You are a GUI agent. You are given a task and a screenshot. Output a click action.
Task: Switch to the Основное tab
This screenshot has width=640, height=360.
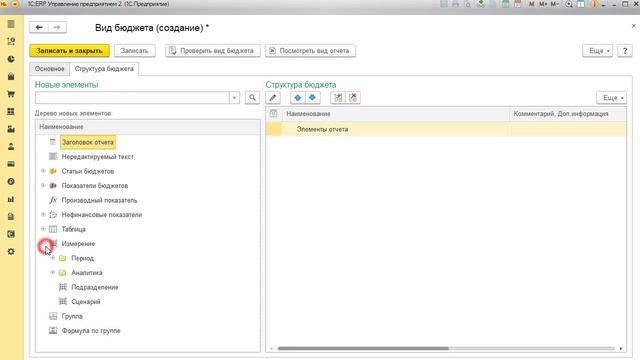pos(49,69)
